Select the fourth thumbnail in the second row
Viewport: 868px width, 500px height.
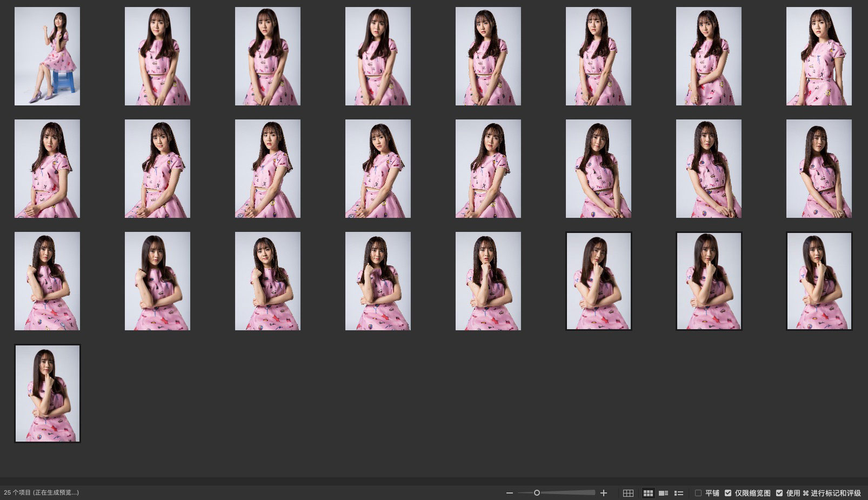[378, 169]
